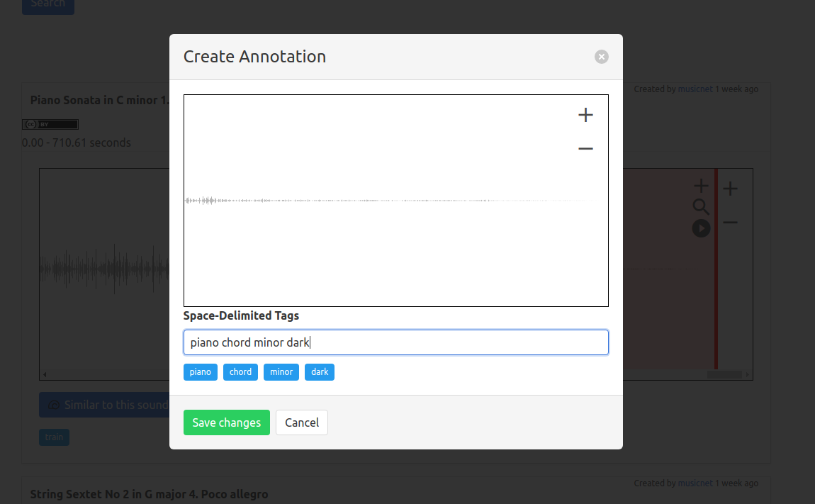
Task: Click the Create Annotation heading text
Action: point(254,57)
